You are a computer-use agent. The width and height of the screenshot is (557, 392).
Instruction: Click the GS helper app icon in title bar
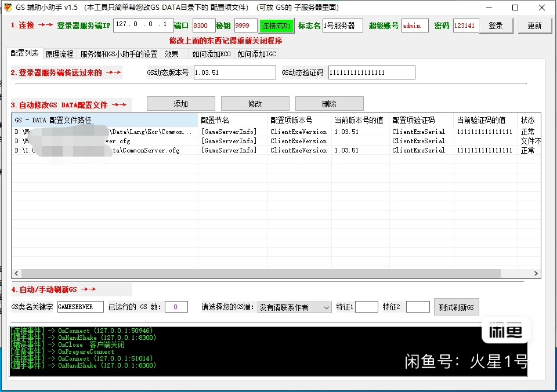click(x=8, y=8)
